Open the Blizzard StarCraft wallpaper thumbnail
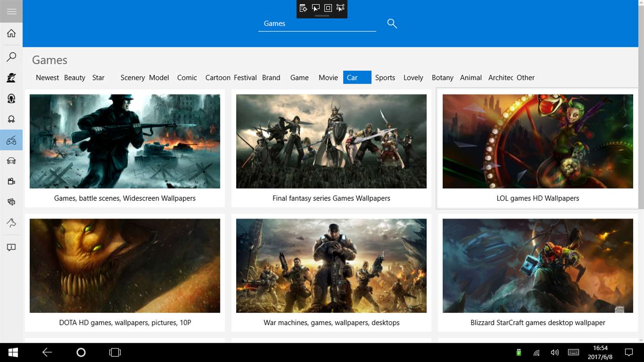This screenshot has height=362, width=644. [538, 265]
